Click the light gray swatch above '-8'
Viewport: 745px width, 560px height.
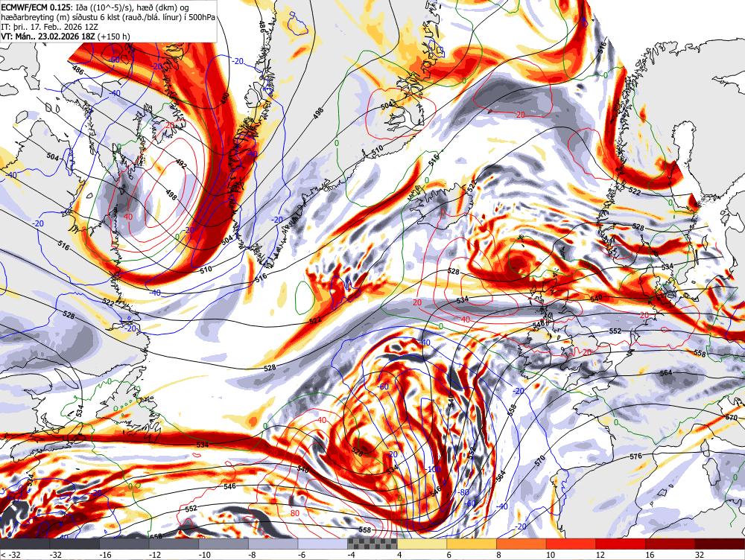coord(273,544)
